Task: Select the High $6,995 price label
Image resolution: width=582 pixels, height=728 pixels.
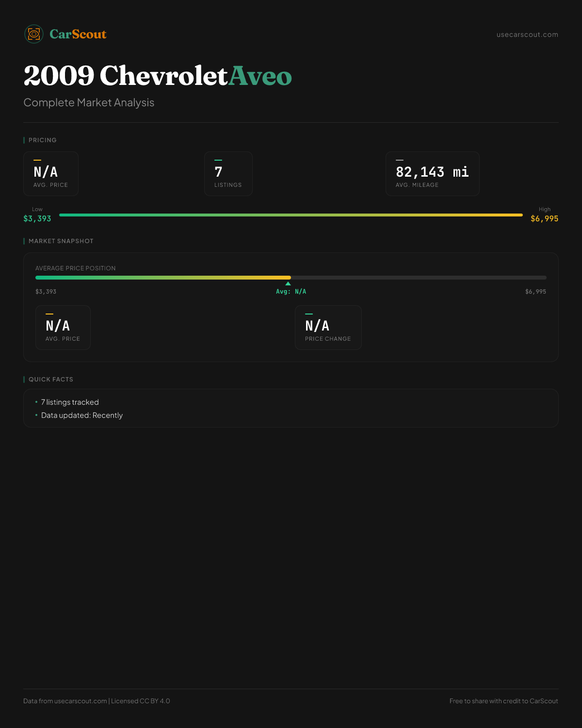Action: coord(545,215)
